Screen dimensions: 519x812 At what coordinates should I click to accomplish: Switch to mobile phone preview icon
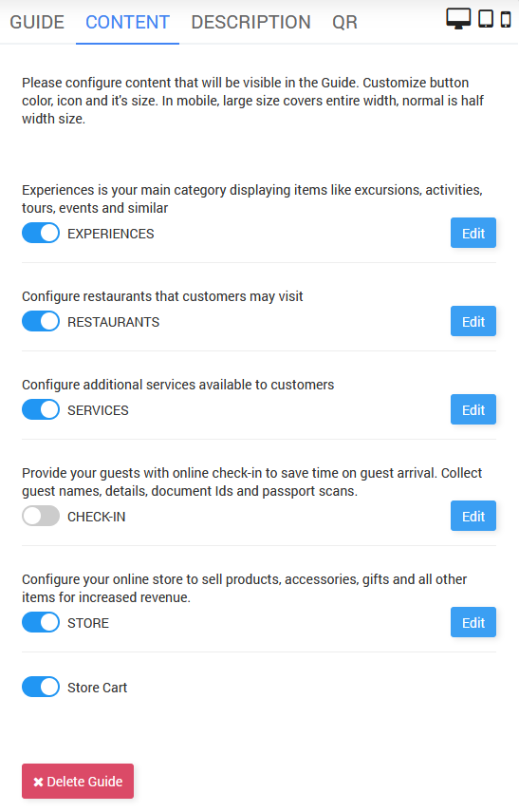click(x=506, y=19)
